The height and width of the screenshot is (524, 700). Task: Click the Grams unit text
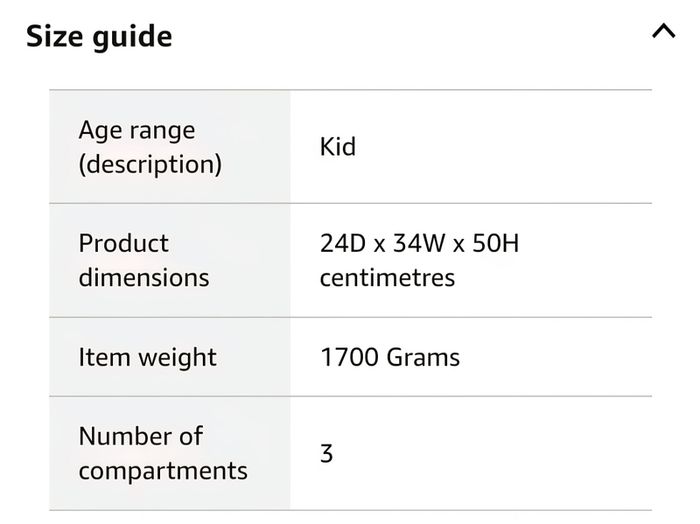[x=423, y=357]
